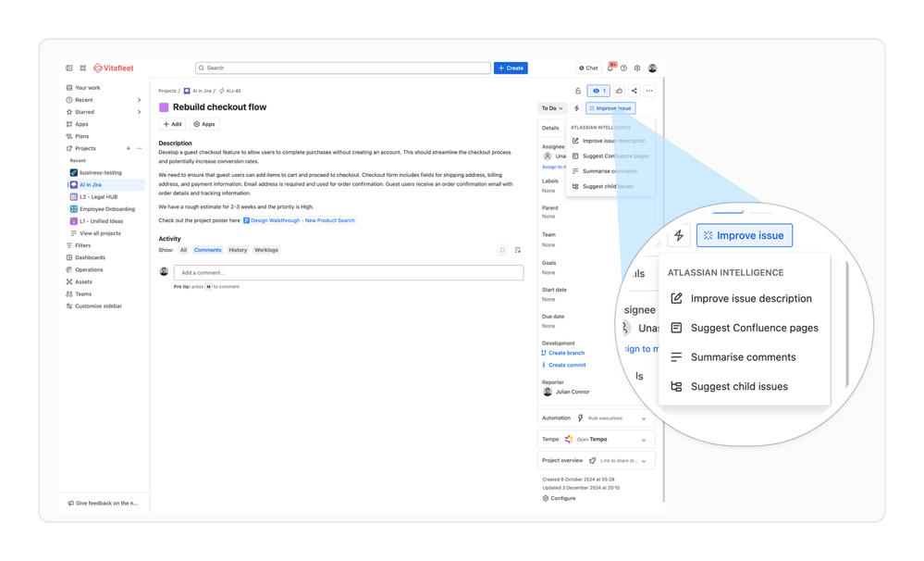Click the Add a comment field
924x561 pixels.
[351, 272]
